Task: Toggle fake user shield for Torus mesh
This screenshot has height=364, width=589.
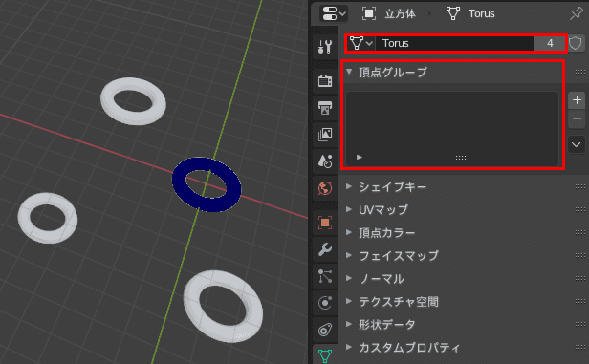Action: point(575,43)
